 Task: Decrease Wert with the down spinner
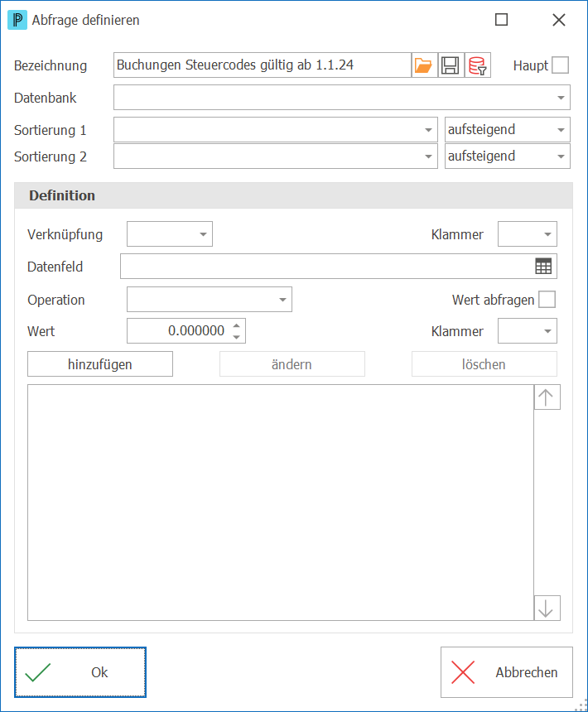(x=237, y=336)
